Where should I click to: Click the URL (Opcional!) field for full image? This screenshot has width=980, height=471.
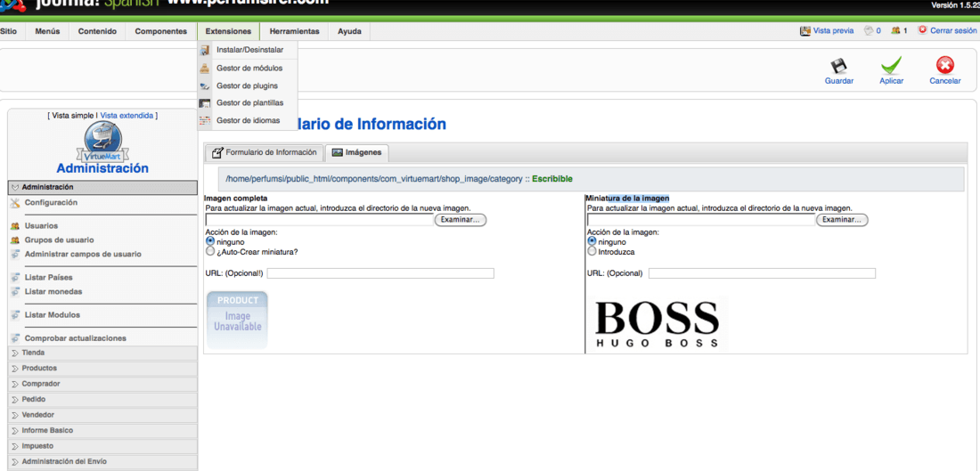point(380,273)
